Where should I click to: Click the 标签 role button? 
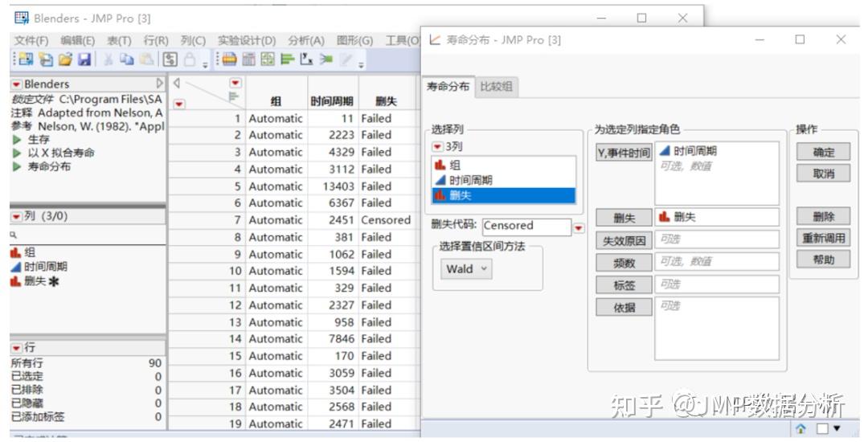pos(624,285)
